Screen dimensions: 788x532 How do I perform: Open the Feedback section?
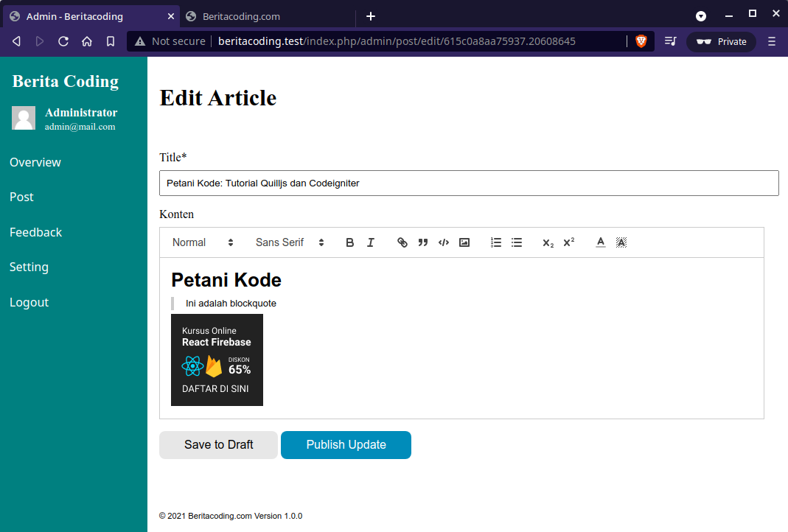[x=35, y=232]
